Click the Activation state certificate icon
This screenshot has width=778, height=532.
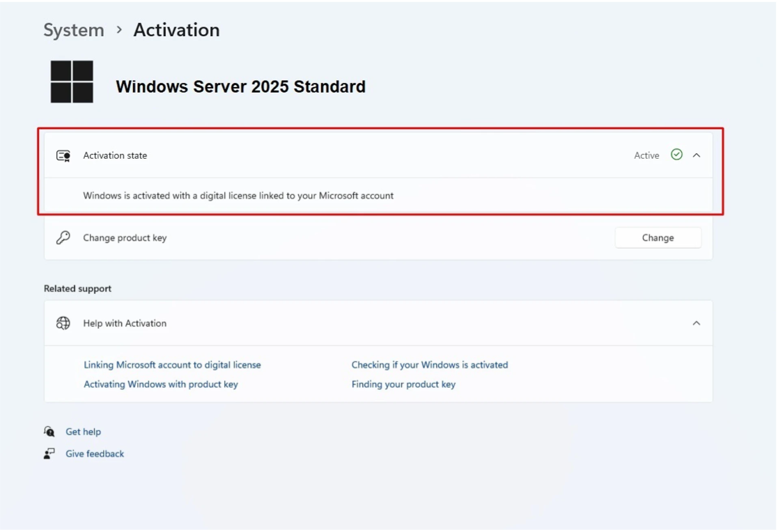[63, 156]
